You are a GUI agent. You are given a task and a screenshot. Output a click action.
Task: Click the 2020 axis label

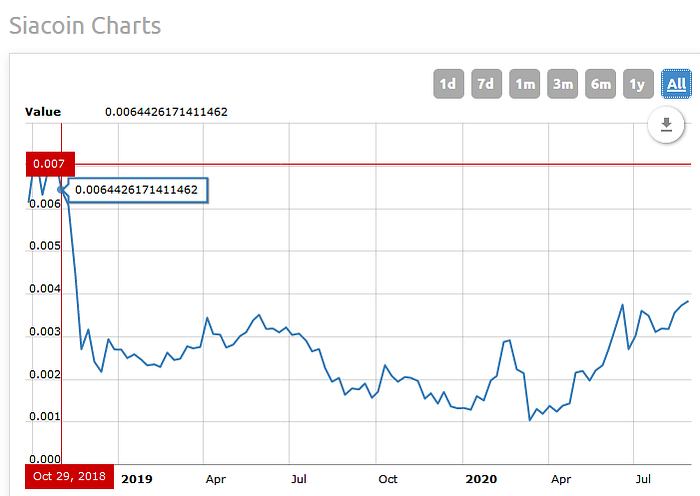click(x=481, y=479)
